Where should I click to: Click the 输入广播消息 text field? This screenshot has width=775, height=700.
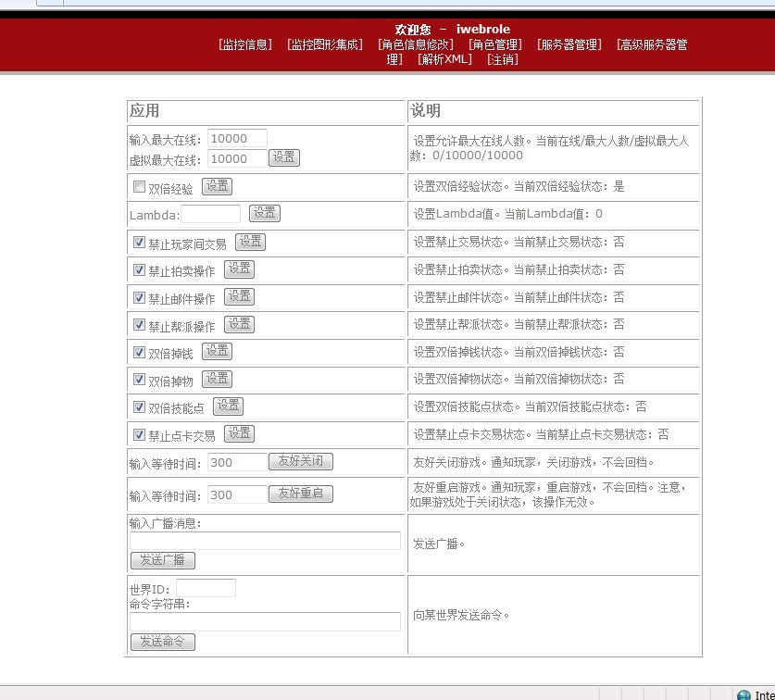coord(265,541)
